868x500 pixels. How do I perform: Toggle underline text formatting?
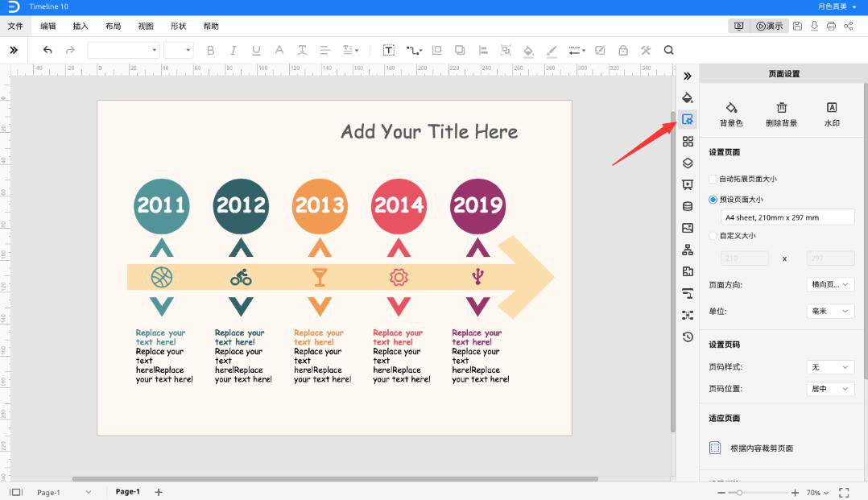[x=256, y=51]
